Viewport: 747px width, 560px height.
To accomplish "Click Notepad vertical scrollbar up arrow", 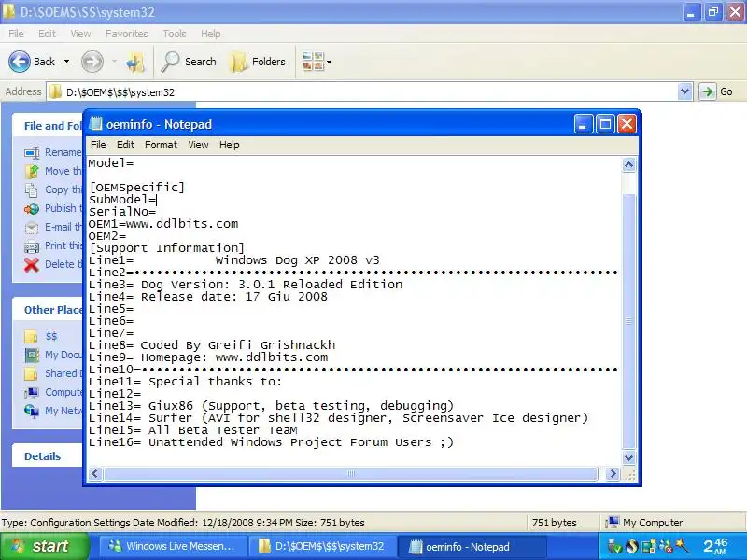I will click(628, 165).
